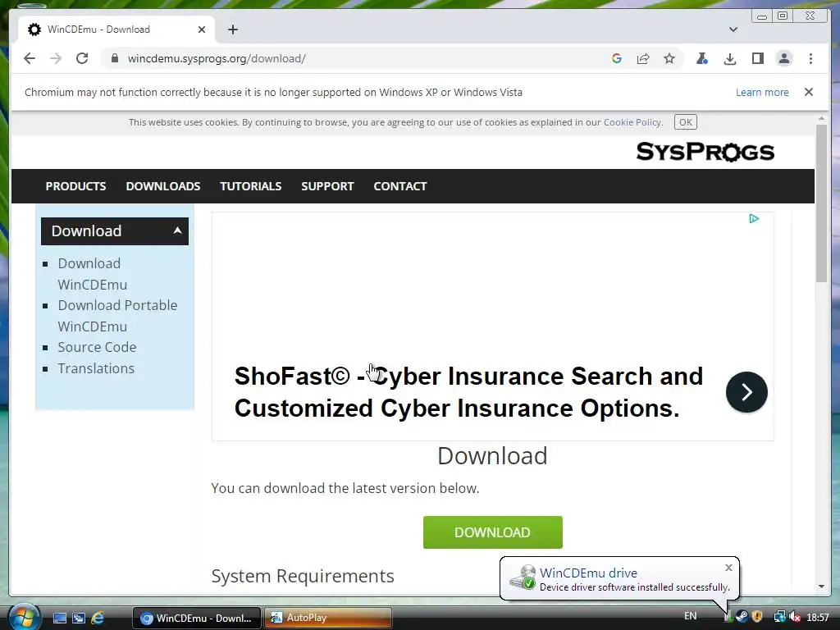Expand the tab search dropdown
The width and height of the screenshot is (840, 630).
(x=733, y=30)
